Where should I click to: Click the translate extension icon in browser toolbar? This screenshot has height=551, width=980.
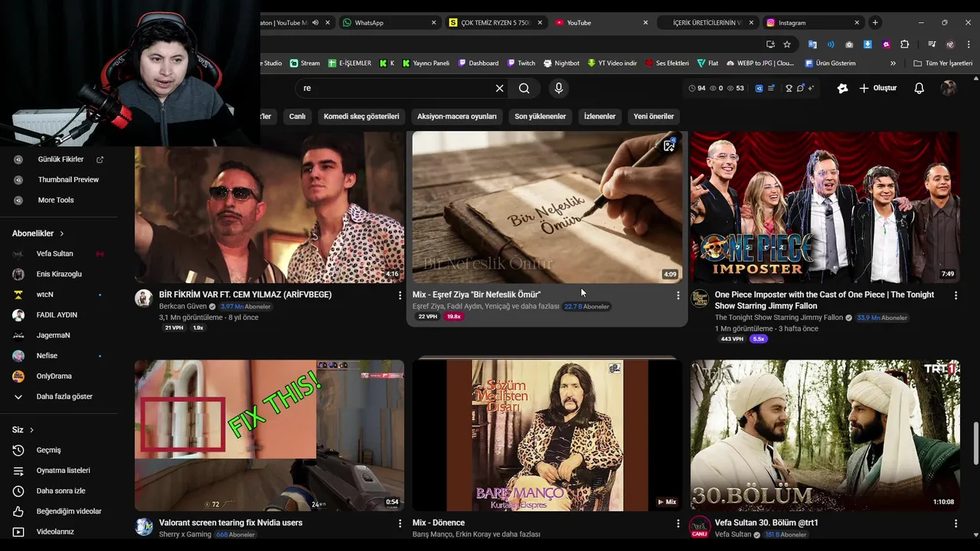coord(812,44)
